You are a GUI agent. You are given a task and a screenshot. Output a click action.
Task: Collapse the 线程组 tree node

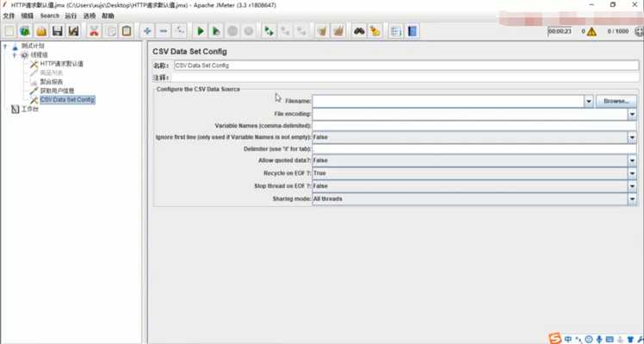point(15,54)
